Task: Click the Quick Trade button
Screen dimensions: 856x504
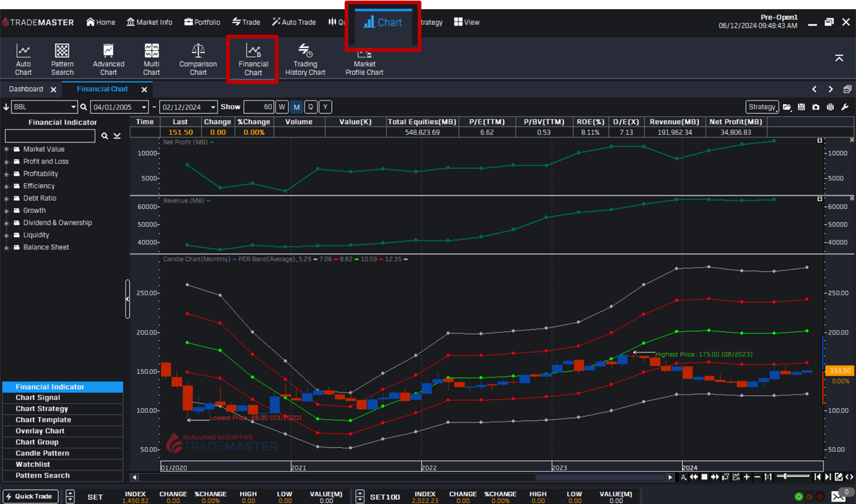Action: click(31, 496)
